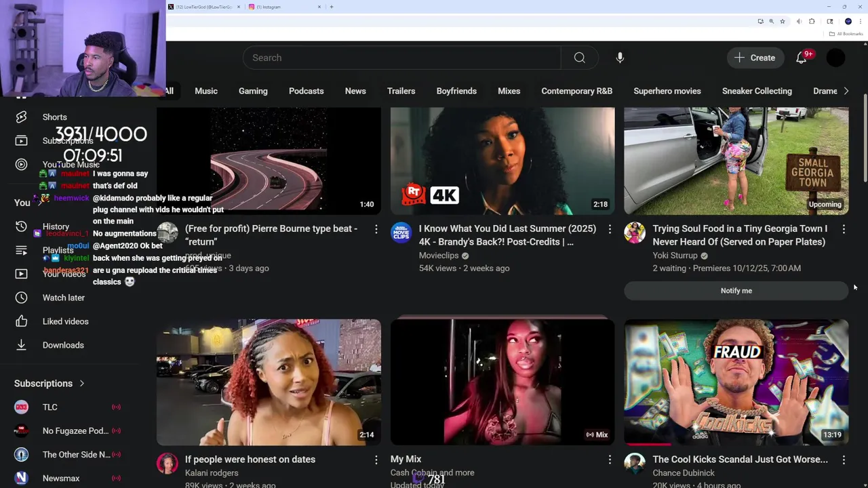Viewport: 868px width, 488px height.
Task: Open a new browser tab
Action: (x=332, y=7)
